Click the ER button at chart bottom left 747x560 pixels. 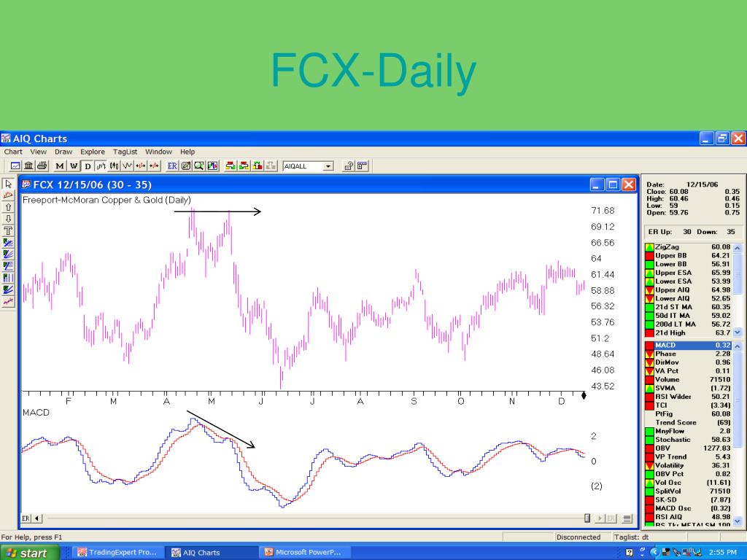(x=26, y=518)
